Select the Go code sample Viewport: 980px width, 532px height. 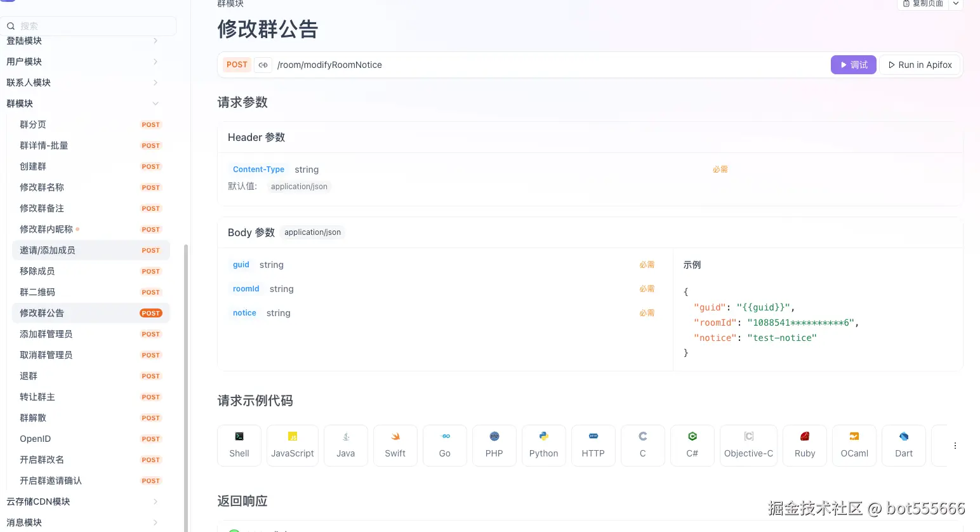pos(444,444)
